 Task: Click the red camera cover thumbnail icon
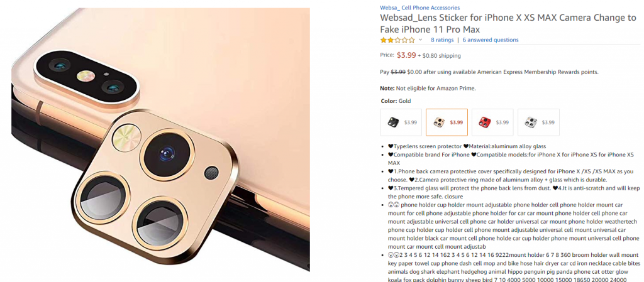(x=485, y=122)
